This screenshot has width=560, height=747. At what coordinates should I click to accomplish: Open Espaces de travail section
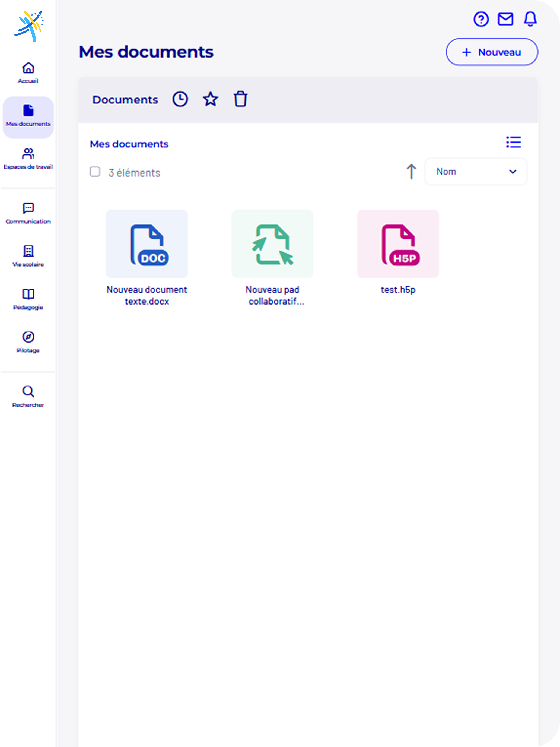pyautogui.click(x=28, y=159)
